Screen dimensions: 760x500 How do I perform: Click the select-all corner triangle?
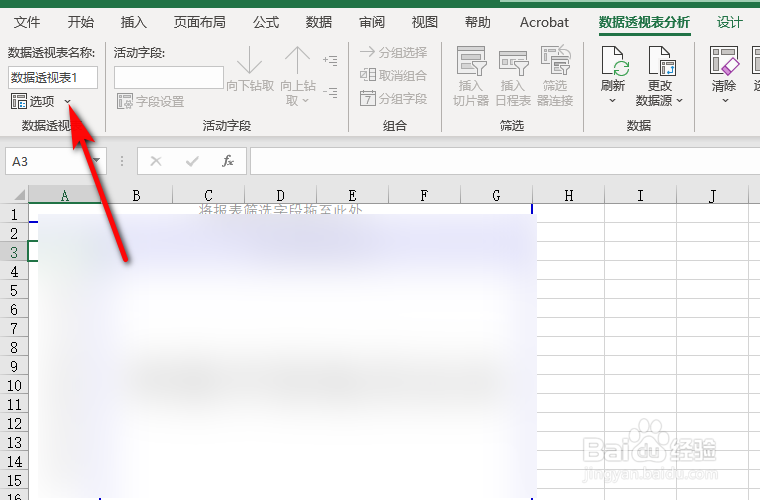19,195
